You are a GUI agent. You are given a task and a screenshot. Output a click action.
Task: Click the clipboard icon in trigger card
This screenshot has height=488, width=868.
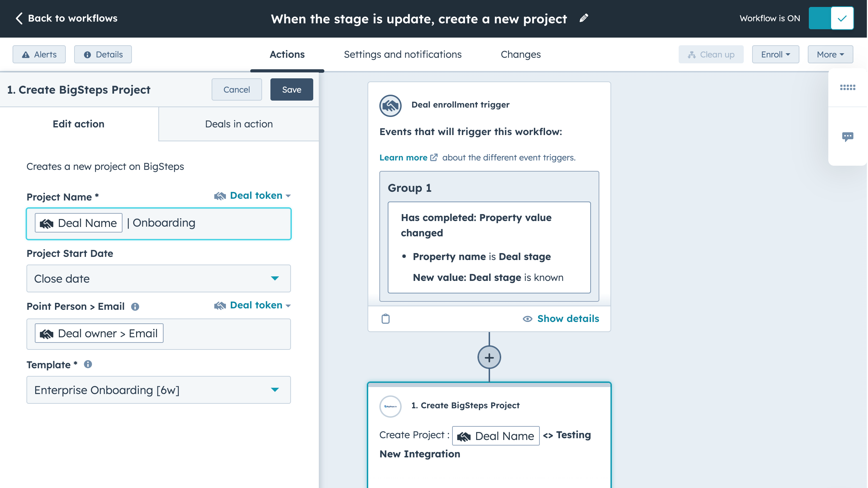click(x=386, y=318)
